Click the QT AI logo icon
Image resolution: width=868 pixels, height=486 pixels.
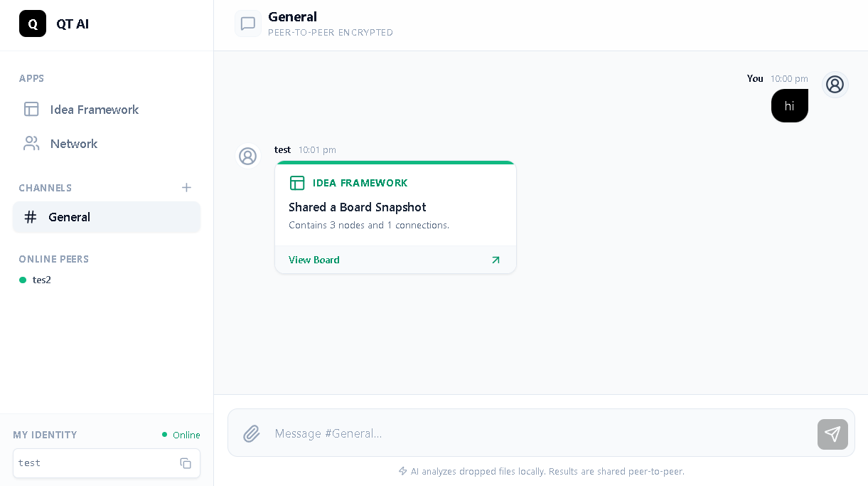[33, 23]
